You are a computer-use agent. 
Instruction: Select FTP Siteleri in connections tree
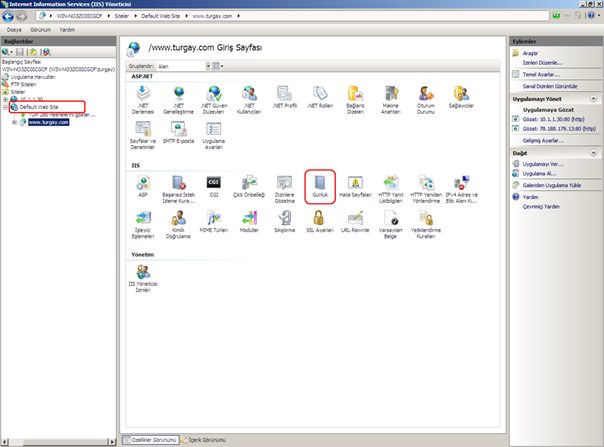point(23,84)
